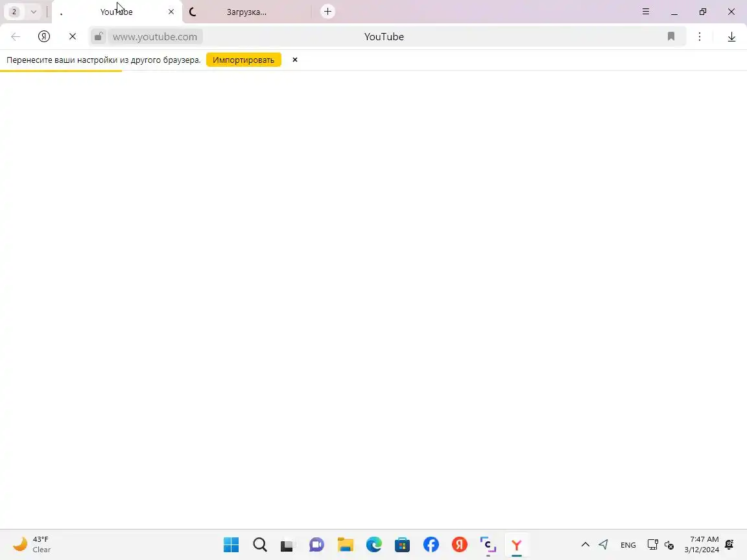Open taskbar Search

pos(259,544)
